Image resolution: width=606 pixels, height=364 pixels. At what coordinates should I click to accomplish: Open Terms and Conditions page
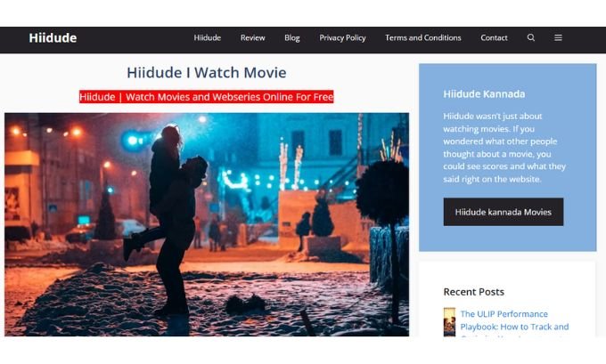pos(422,38)
